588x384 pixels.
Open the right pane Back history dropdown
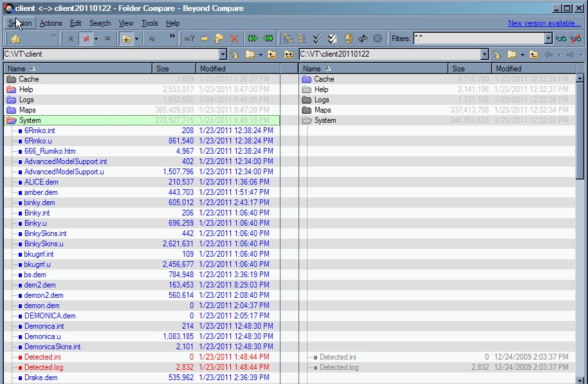tap(559, 55)
